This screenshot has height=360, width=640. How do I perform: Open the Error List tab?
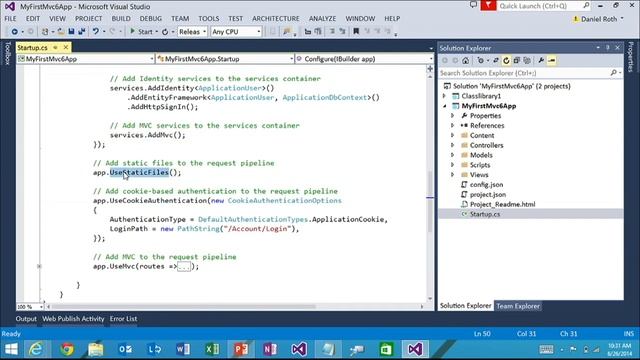[123, 319]
